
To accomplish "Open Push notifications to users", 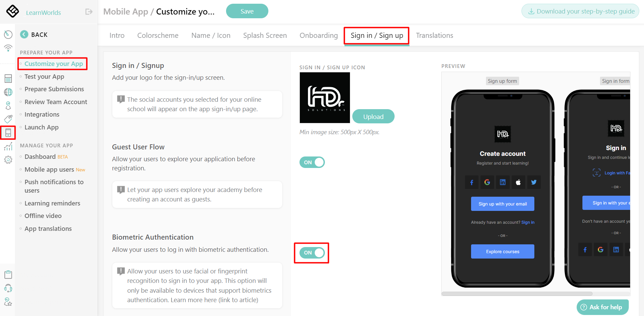I will (54, 186).
